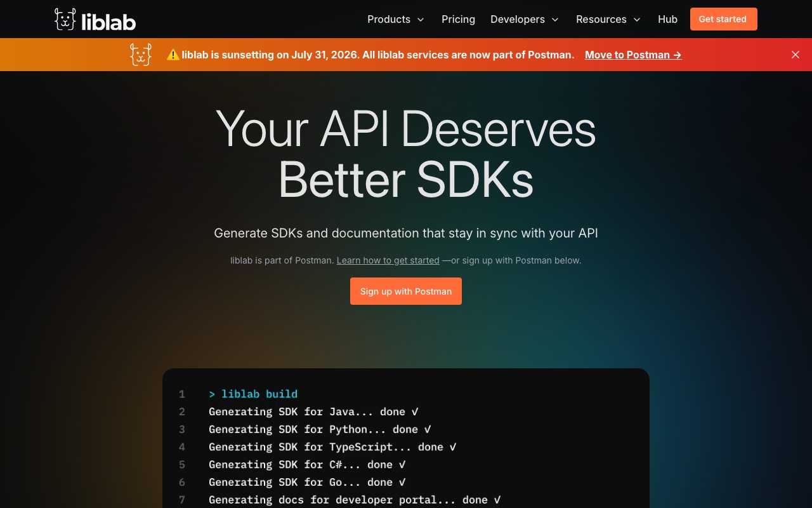Follow the Move to Postman link
Image resolution: width=812 pixels, height=508 pixels.
coord(633,55)
